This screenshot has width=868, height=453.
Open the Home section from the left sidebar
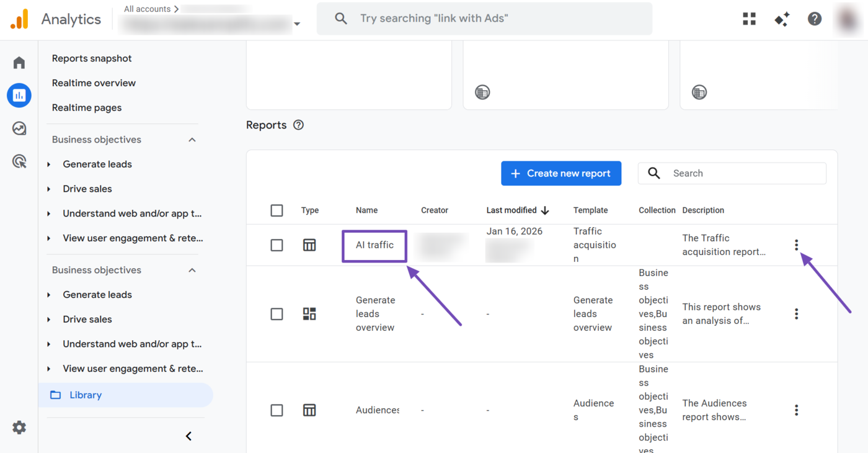[19, 62]
